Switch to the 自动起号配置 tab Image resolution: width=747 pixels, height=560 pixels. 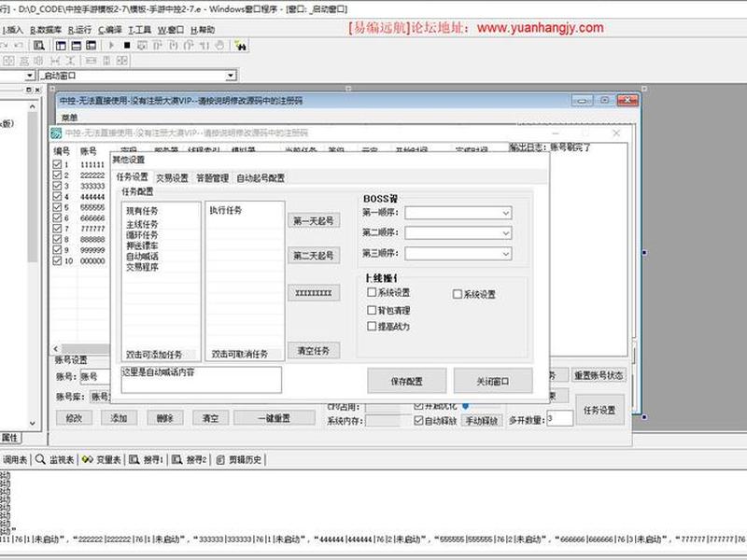point(261,178)
